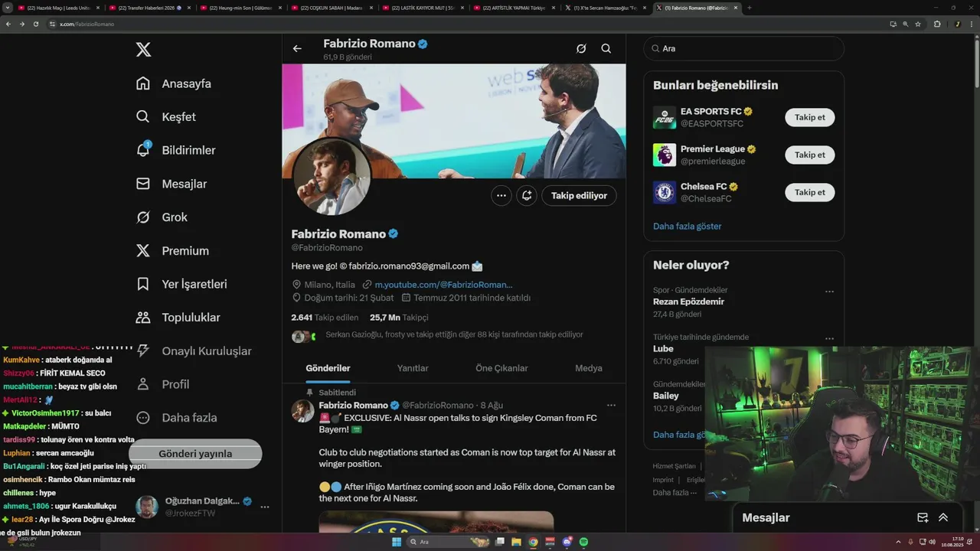The width and height of the screenshot is (980, 551).
Task: Click Takip ediliyor following button
Action: [579, 195]
